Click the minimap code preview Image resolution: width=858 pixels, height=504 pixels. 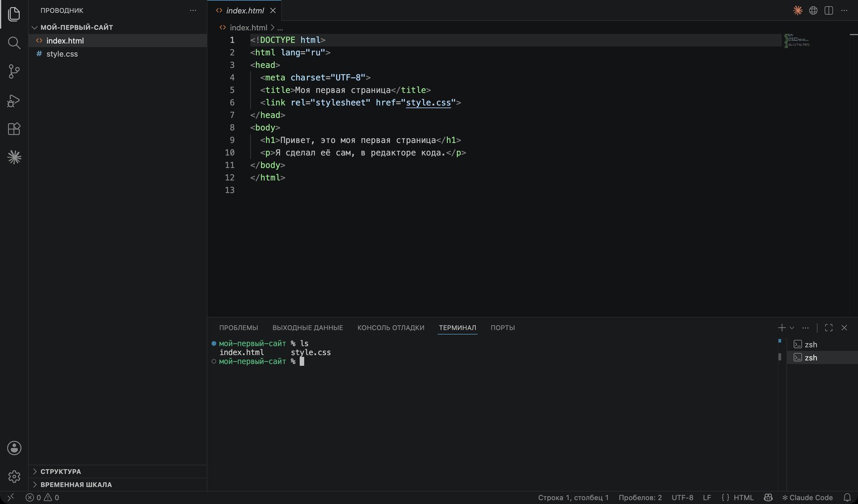pyautogui.click(x=796, y=41)
